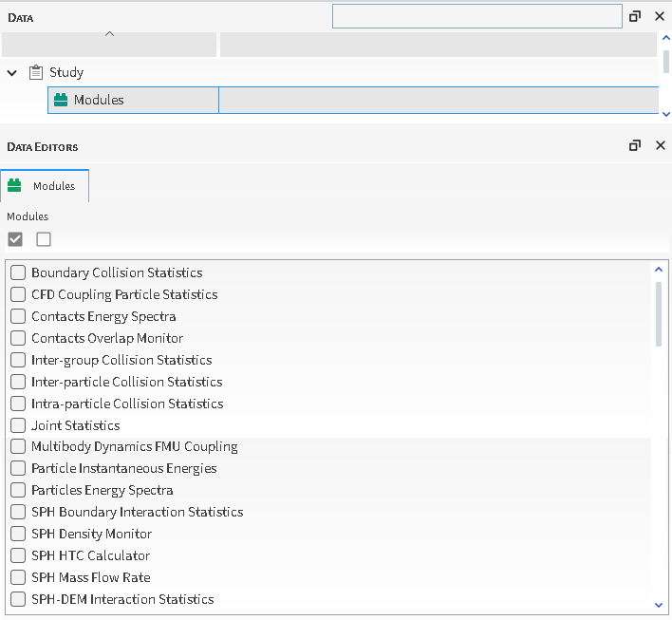Close the Data Editors panel
The width and height of the screenshot is (672, 620).
660,145
